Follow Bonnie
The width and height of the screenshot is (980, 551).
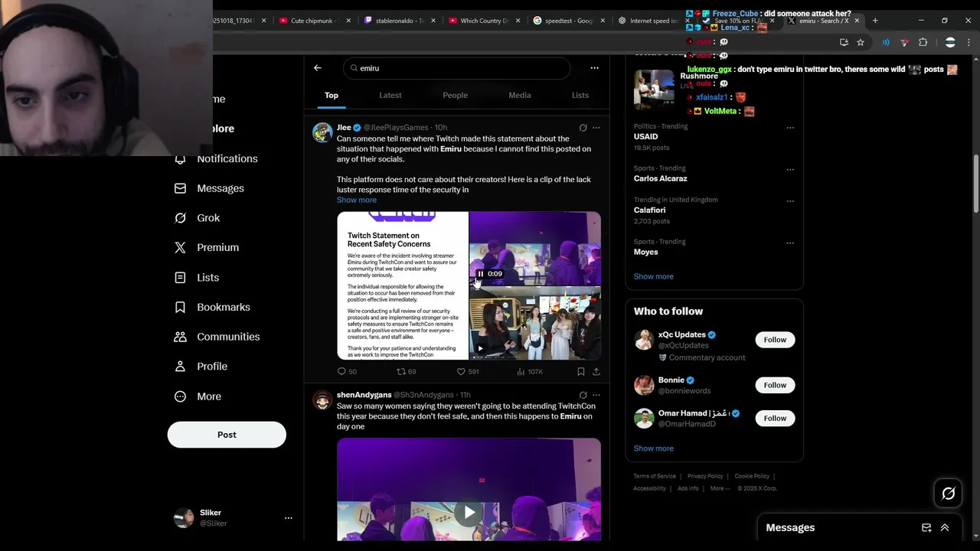click(775, 385)
